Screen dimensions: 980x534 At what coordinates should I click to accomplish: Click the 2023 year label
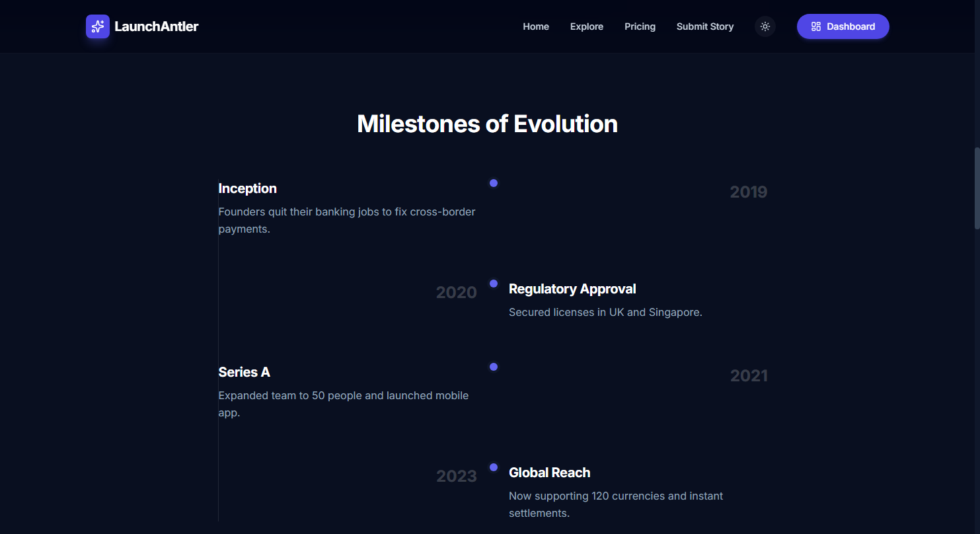click(x=457, y=477)
